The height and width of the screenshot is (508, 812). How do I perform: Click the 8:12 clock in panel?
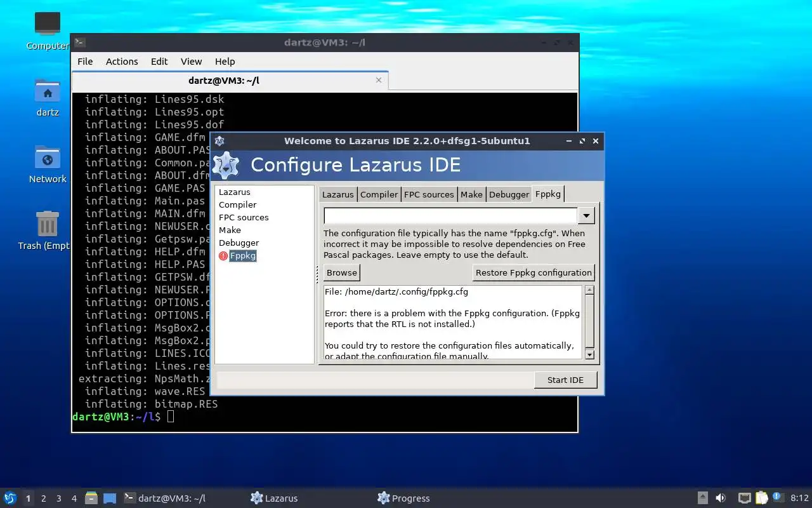799,498
